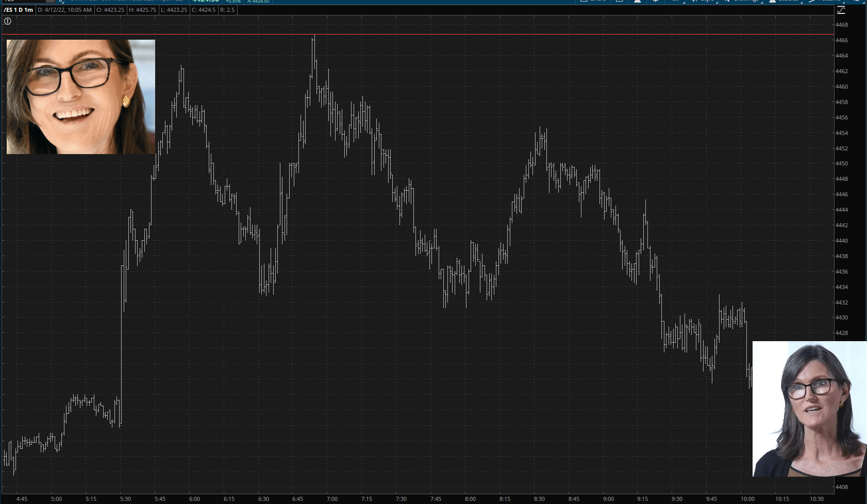Expand the Style dropdown in chart toolbar
This screenshot has width=867, height=504.
(x=703, y=1)
